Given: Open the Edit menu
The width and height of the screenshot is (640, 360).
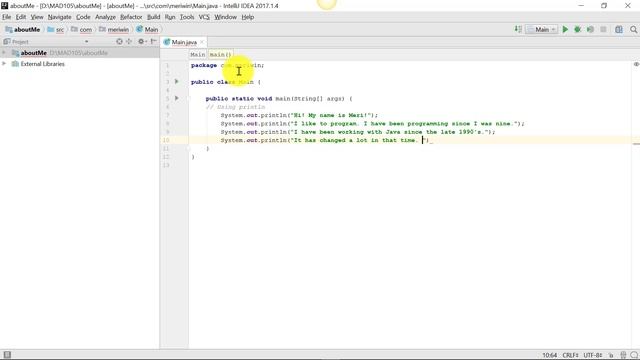Looking at the screenshot, I should (x=21, y=17).
